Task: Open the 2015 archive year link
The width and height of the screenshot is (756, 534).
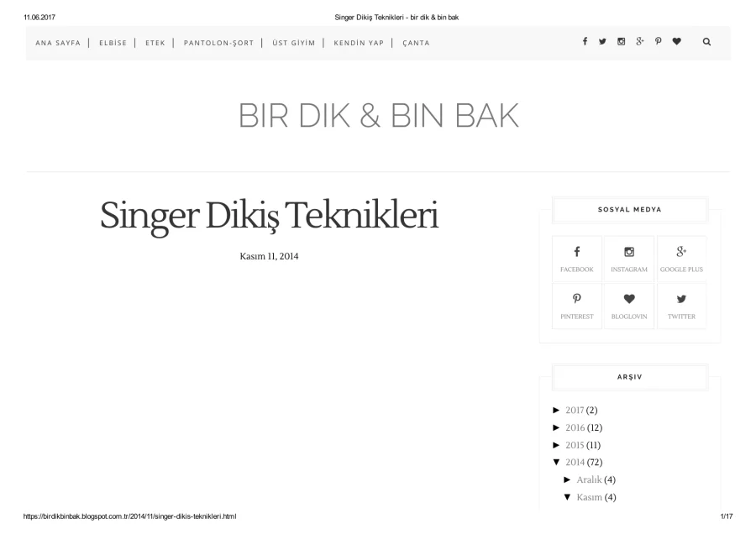Action: pos(575,445)
